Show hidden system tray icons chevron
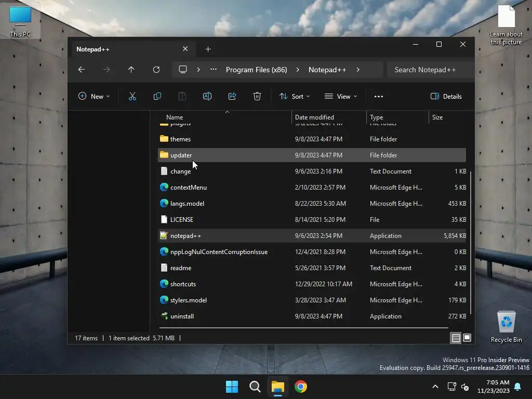This screenshot has height=399, width=532. [x=435, y=387]
